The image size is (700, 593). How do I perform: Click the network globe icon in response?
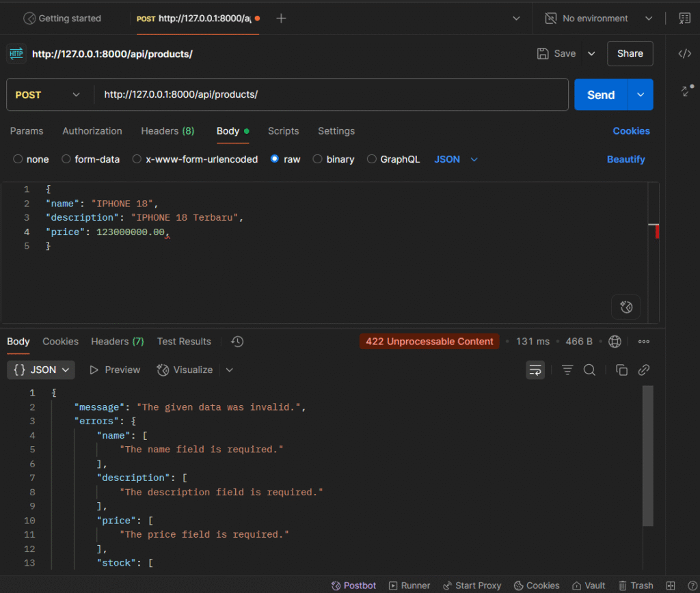pyautogui.click(x=615, y=342)
